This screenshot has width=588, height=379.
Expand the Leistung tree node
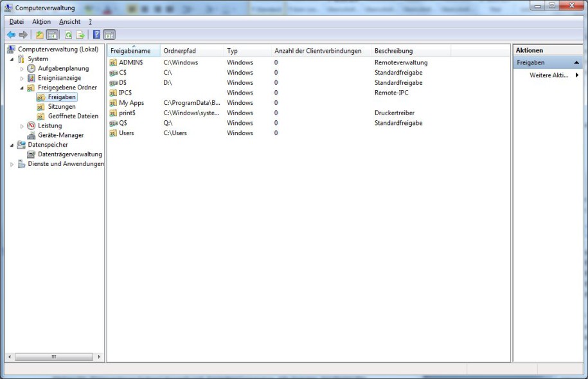coord(22,126)
